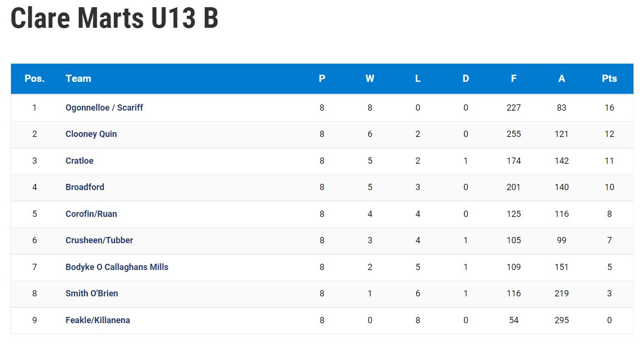This screenshot has height=349, width=644.
Task: Sort the table by Pts header
Action: point(610,79)
